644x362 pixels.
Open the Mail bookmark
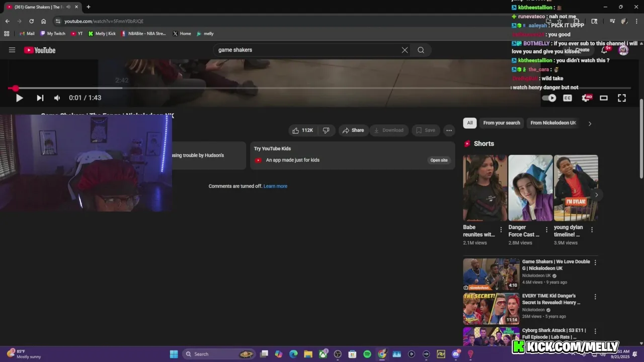pyautogui.click(x=27, y=34)
